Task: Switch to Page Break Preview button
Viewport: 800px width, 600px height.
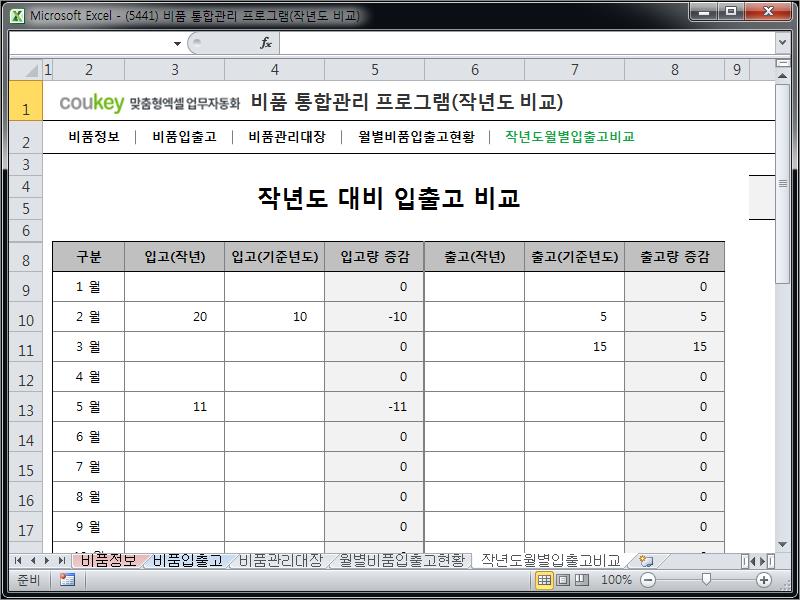Action: (x=582, y=580)
